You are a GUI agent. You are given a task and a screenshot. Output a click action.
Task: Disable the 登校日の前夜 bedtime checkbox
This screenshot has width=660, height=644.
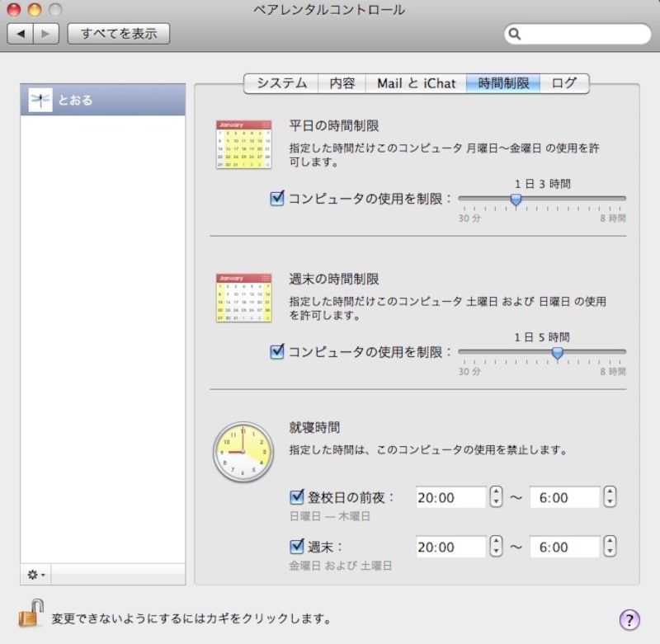(297, 497)
